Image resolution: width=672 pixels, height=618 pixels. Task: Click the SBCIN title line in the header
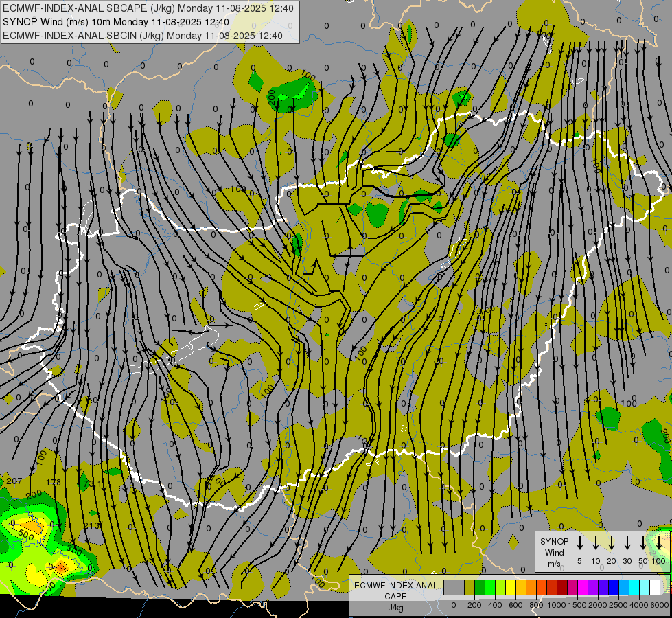point(143,36)
